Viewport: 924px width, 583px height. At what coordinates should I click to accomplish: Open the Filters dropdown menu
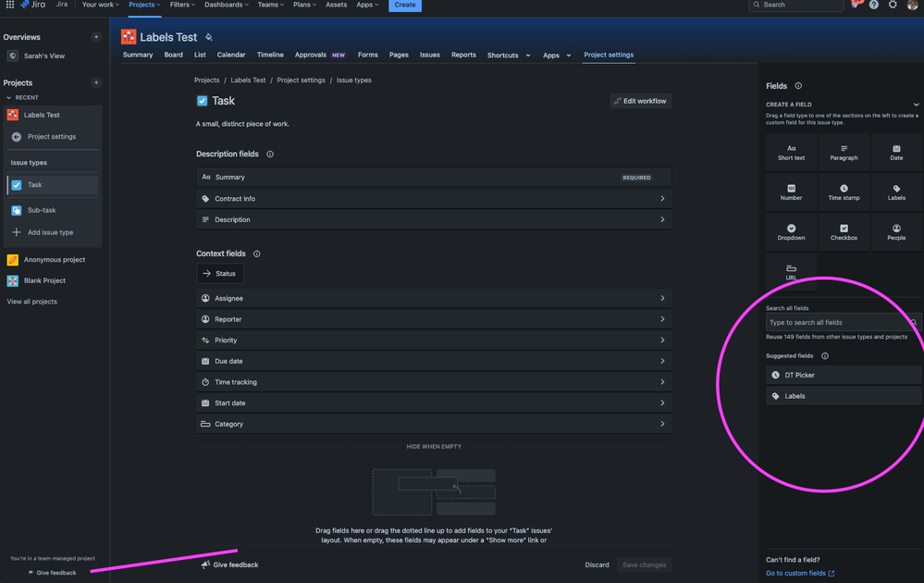point(182,5)
